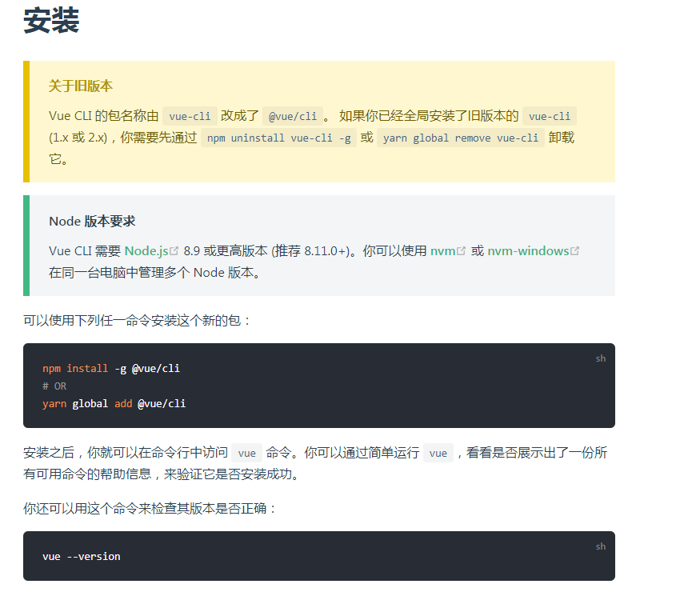Click sh label on version code block

(601, 546)
